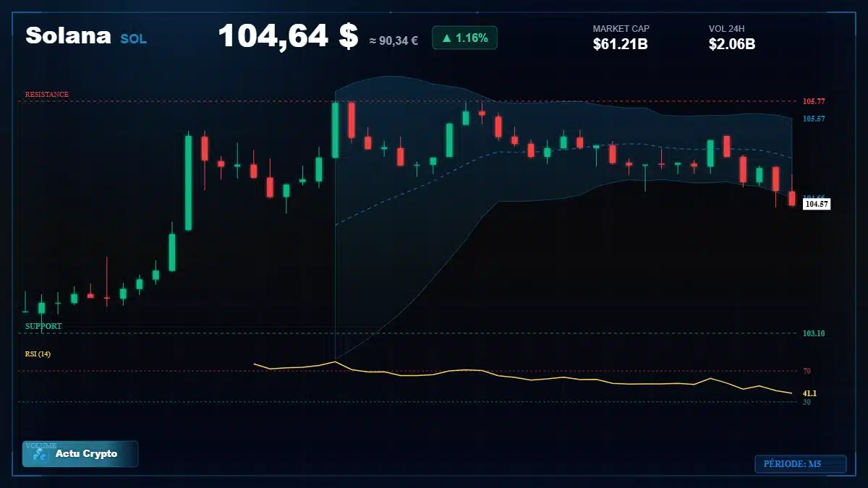Image resolution: width=868 pixels, height=488 pixels.
Task: Click the SUPPORT line label
Action: [x=43, y=327]
